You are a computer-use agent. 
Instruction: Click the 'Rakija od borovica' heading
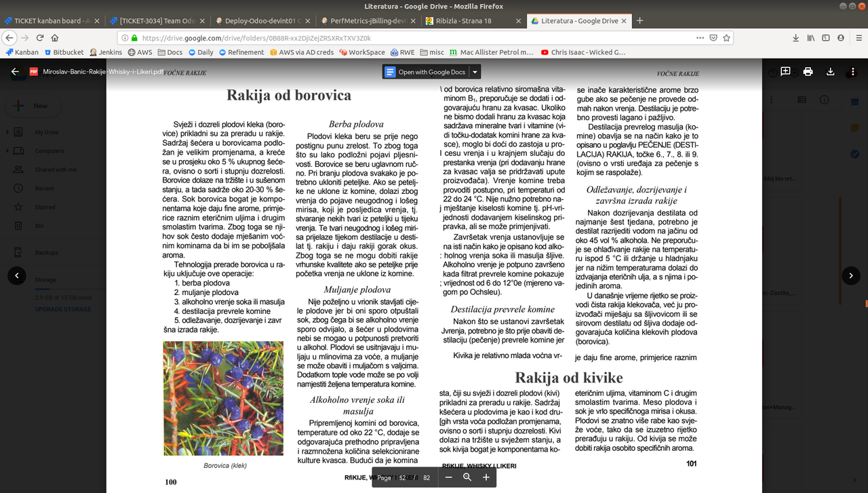click(289, 95)
